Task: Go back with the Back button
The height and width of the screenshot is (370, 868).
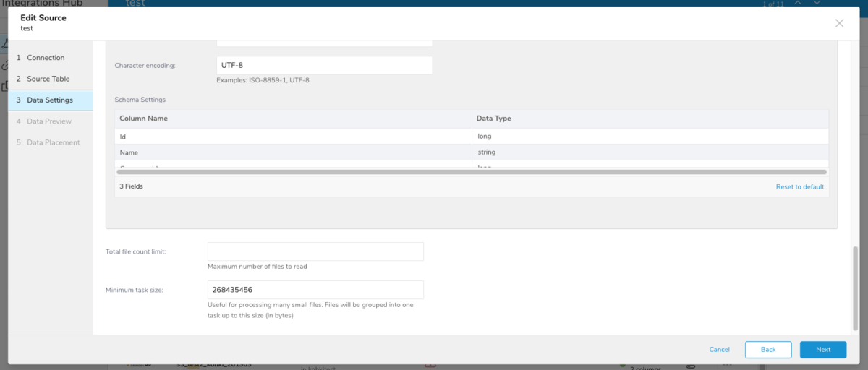Action: tap(767, 350)
